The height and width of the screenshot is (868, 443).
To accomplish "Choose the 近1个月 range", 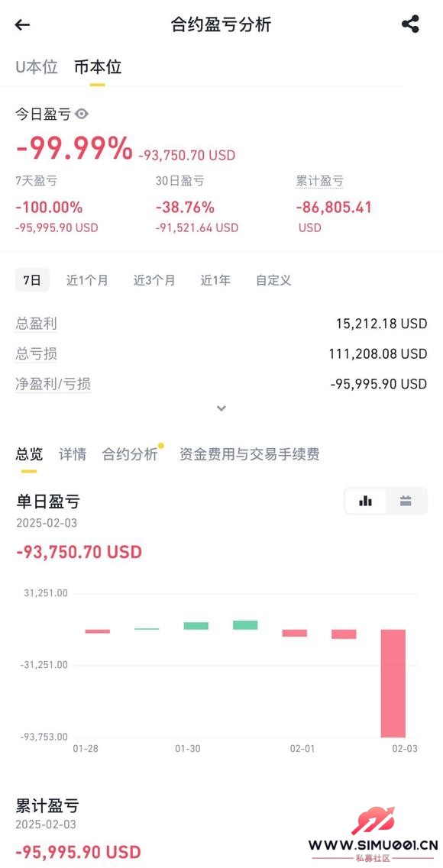I will coord(88,280).
